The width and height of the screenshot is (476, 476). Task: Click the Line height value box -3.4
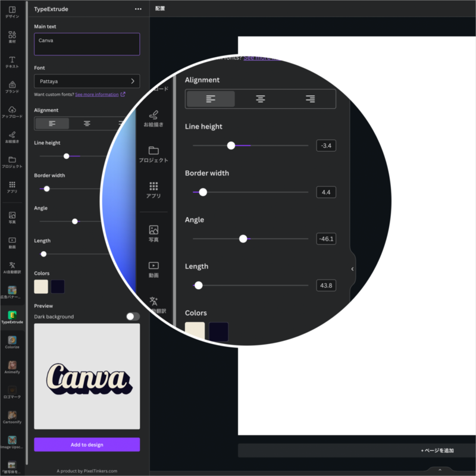[x=326, y=145]
